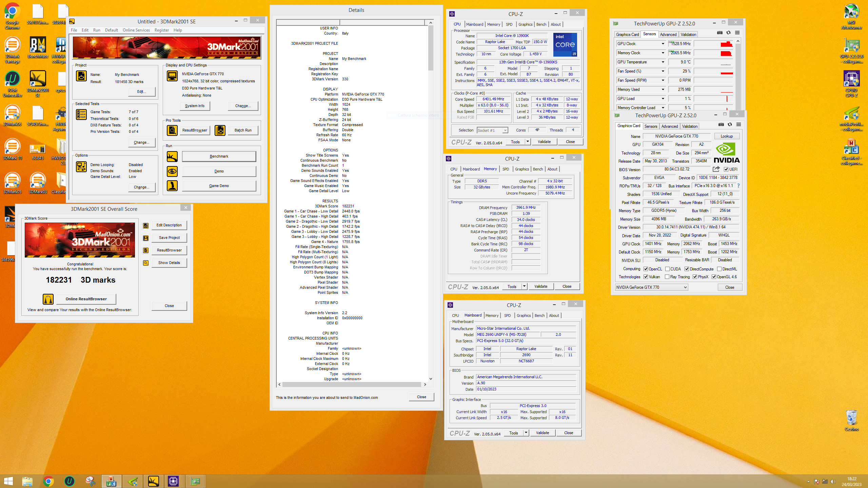Click GPU Clock sensor graph bar

click(713, 44)
